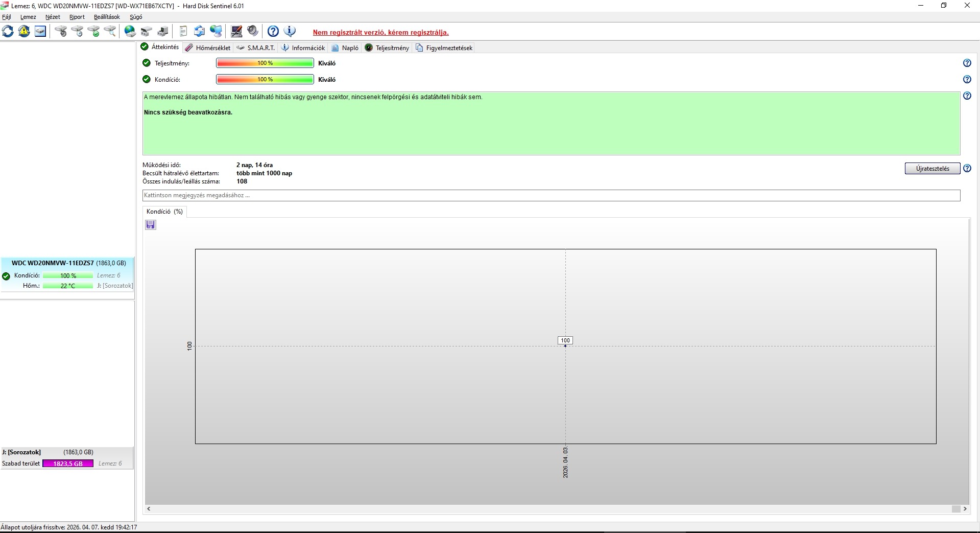Click the main Kondíció 100 % progress bar
The height and width of the screenshot is (533, 980).
[265, 79]
